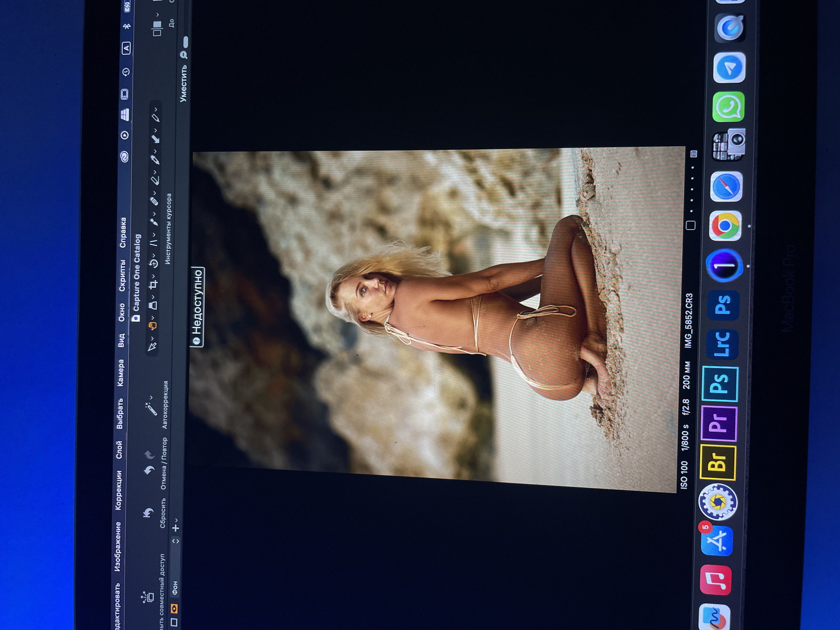This screenshot has height=630, width=840.
Task: Click the Сбросить reset arrow icon
Action: (x=148, y=513)
